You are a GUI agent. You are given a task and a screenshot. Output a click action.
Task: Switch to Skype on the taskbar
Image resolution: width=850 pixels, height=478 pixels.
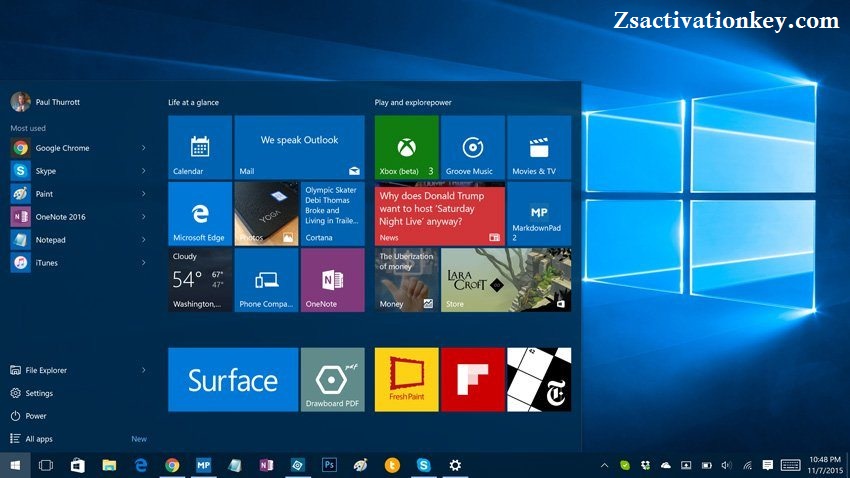click(423, 465)
